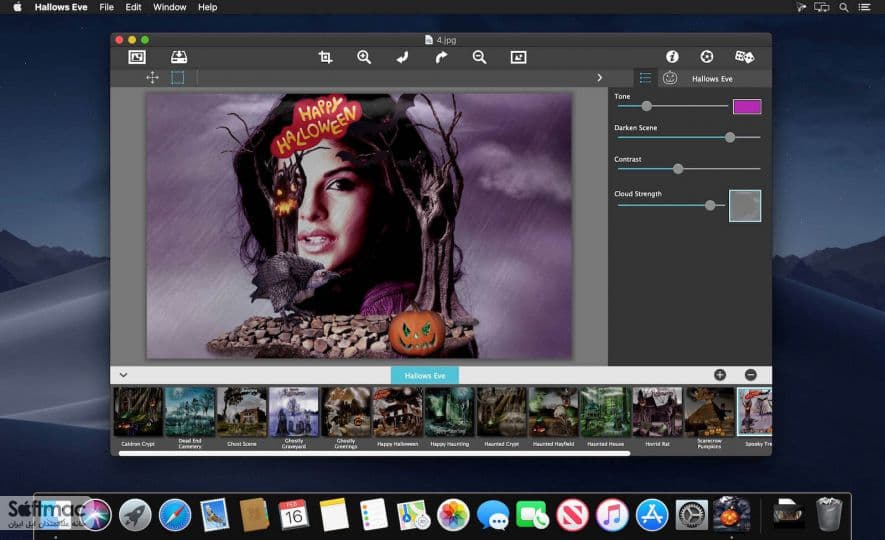This screenshot has width=885, height=540.
Task: Fit the image to the window
Action: (518, 57)
